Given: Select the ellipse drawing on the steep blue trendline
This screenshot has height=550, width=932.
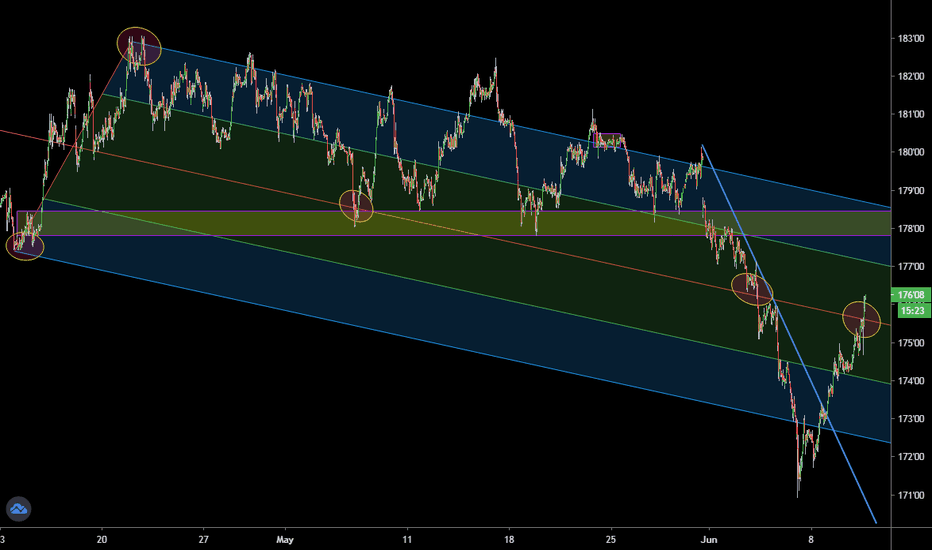Looking at the screenshot, I should pos(752,289).
